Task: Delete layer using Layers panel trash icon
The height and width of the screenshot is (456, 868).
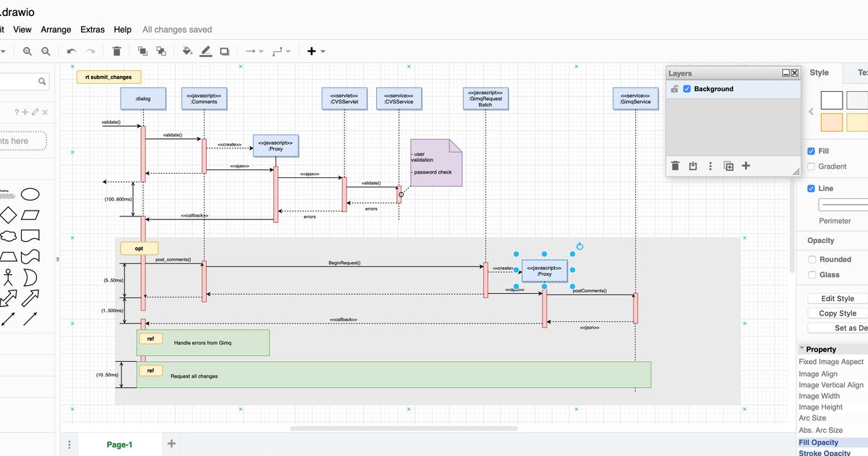Action: 675,166
